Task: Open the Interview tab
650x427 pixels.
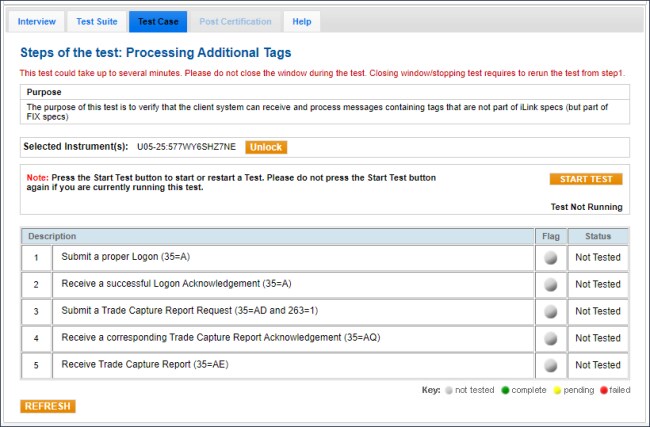Action: click(x=37, y=22)
